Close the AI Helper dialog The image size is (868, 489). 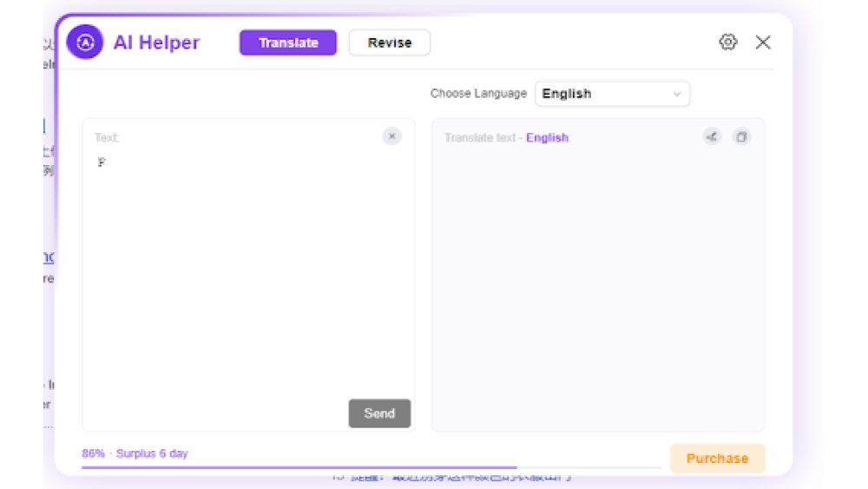763,42
